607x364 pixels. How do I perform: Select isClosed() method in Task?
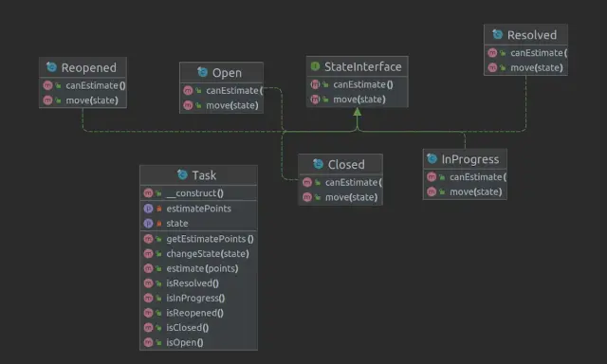(188, 327)
